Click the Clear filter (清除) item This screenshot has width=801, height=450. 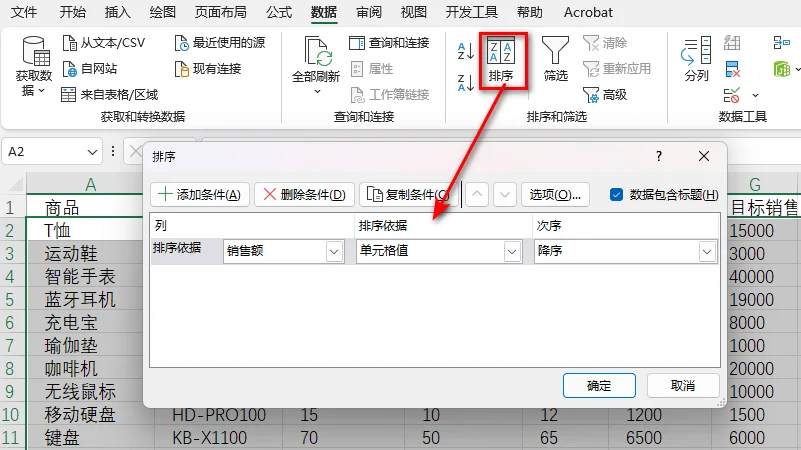[605, 43]
